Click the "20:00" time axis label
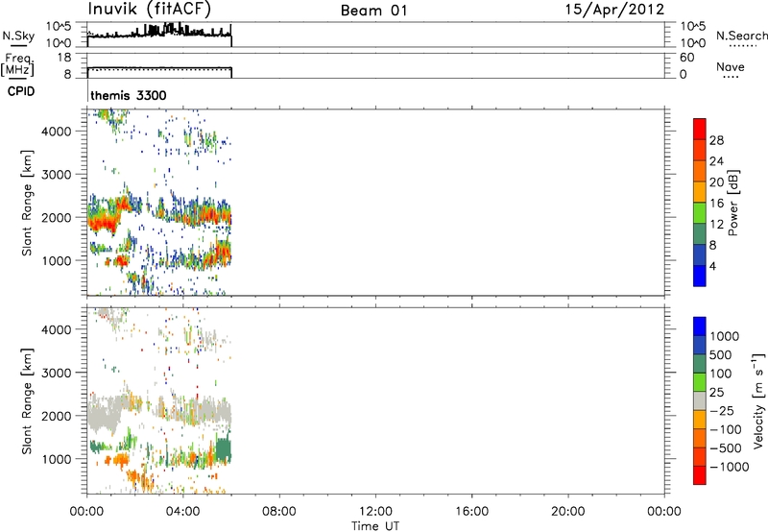The width and height of the screenshot is (768, 532). click(568, 512)
